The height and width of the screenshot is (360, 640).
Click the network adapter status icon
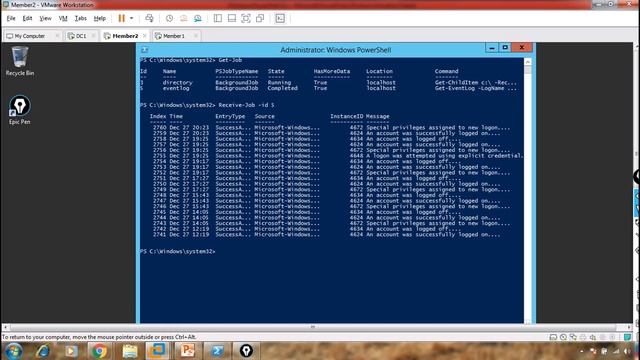tap(573, 337)
